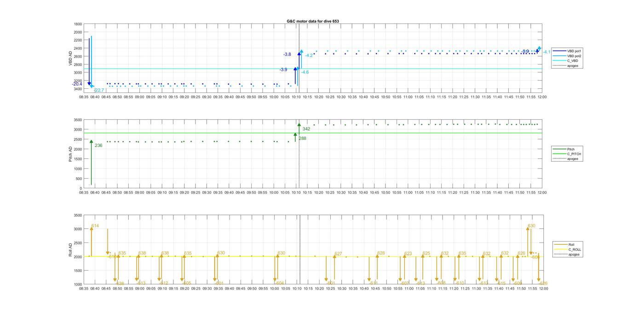This screenshot has height=319, width=644.
Task: Click the "-4.2" VBD data label
Action: click(309, 55)
